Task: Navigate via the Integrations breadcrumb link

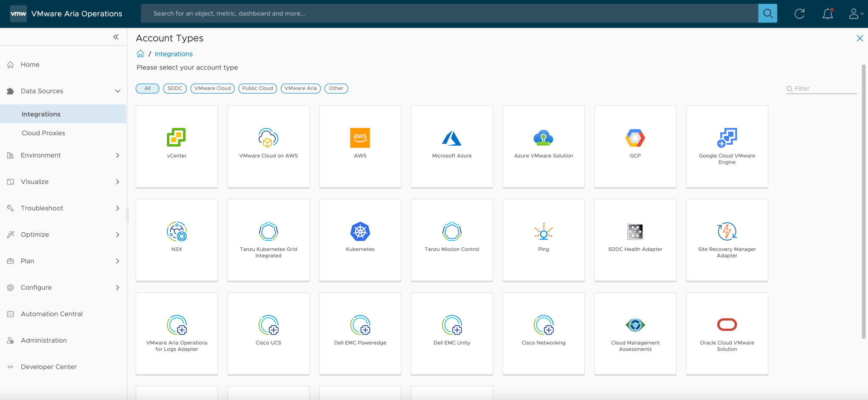Action: click(174, 54)
